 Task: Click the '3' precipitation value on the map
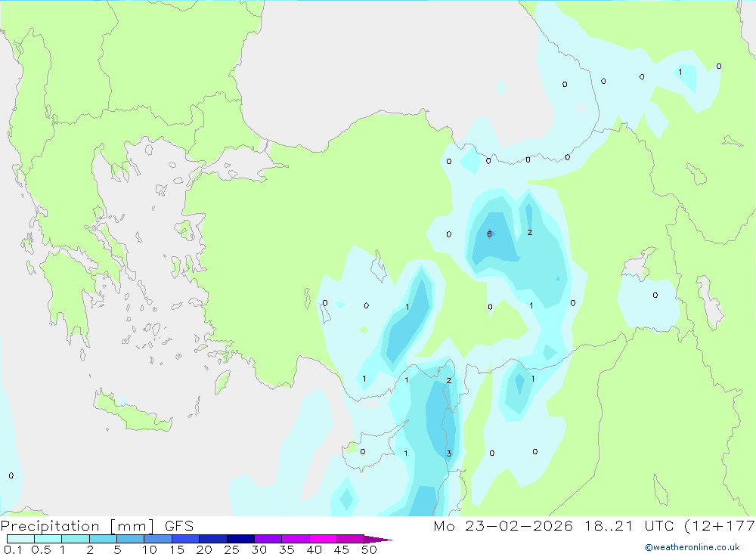coord(449,453)
